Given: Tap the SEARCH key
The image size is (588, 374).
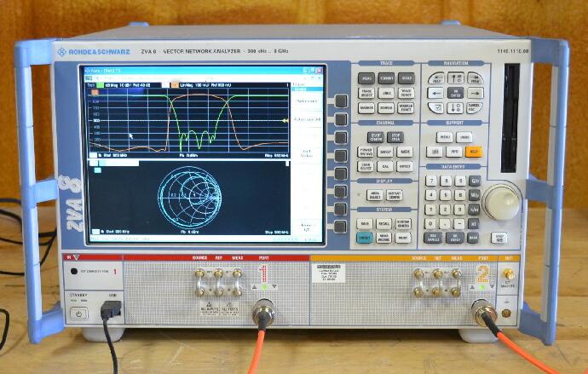Looking at the screenshot, I should pyautogui.click(x=386, y=108).
